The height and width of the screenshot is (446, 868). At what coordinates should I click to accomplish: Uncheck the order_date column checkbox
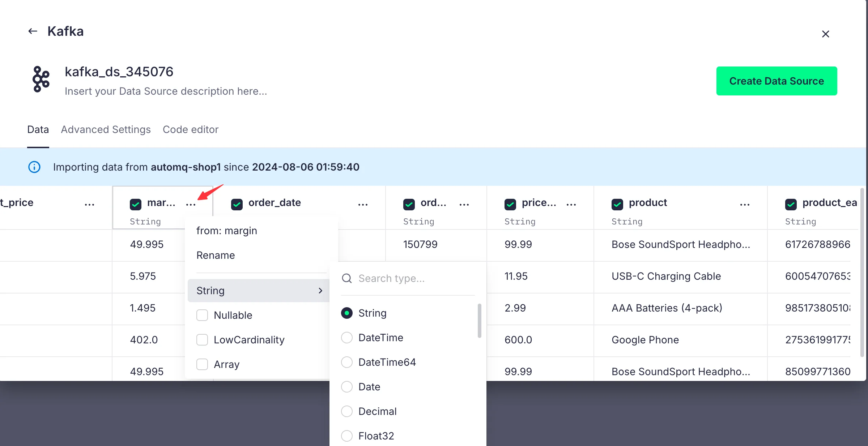point(237,204)
